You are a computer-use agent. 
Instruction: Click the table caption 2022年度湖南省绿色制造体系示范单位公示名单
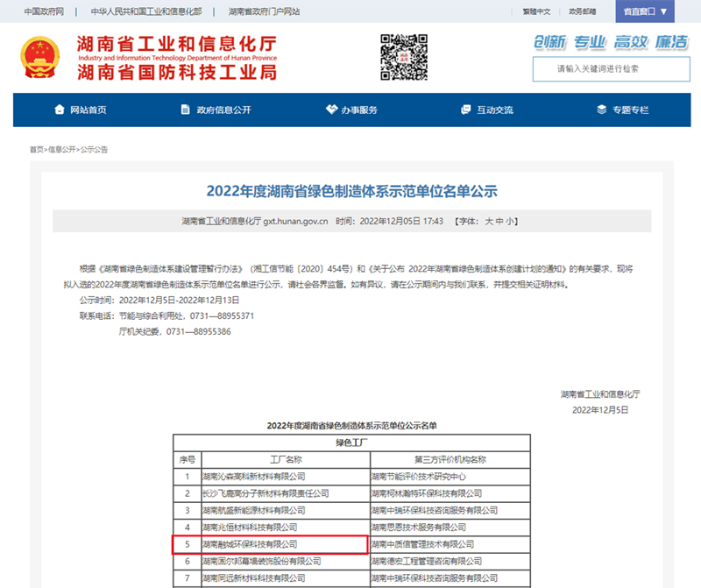[352, 426]
